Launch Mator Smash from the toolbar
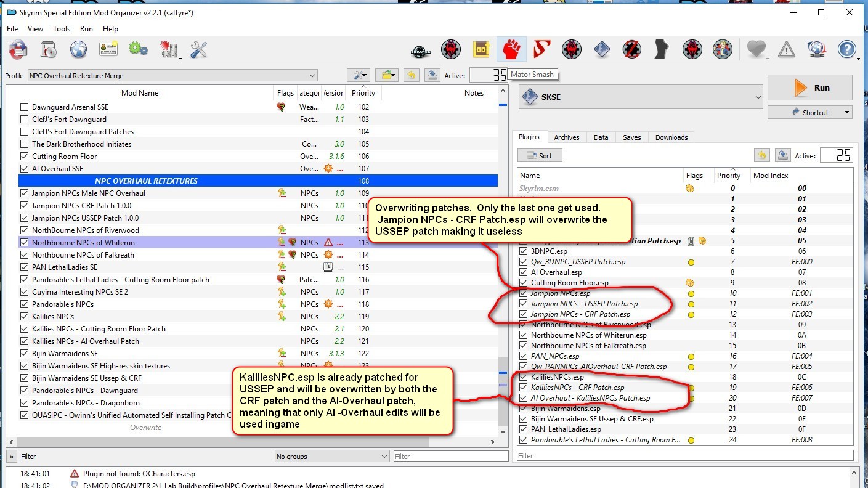Screen dimensions: 868x488 tap(511, 49)
